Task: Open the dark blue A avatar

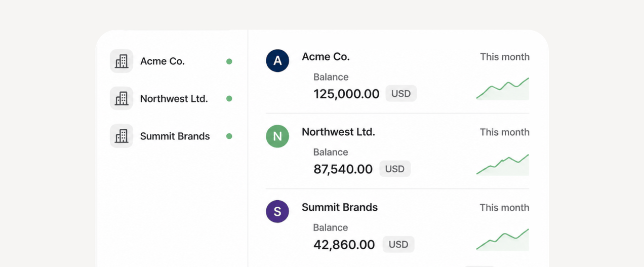Action: point(277,61)
